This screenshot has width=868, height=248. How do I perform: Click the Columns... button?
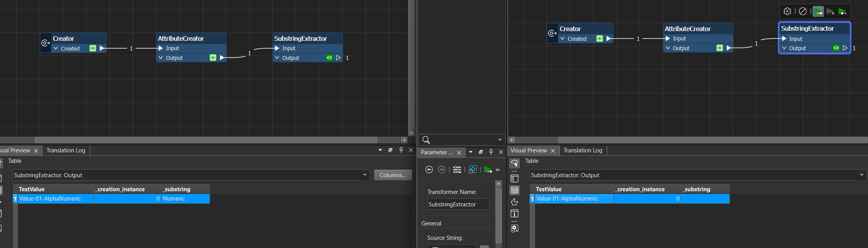point(393,175)
